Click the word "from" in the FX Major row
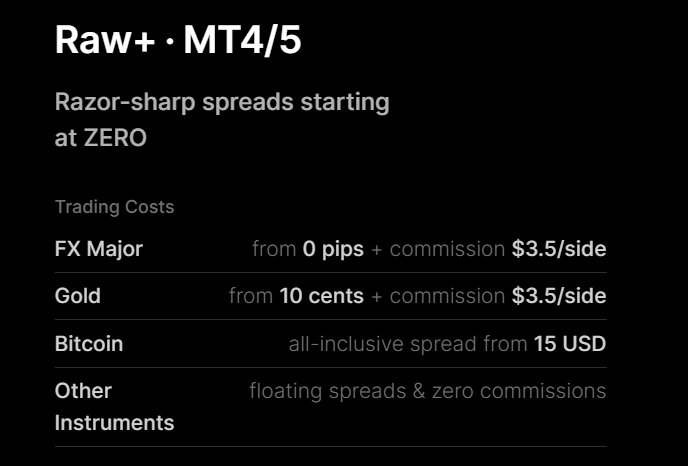The width and height of the screenshot is (688, 466). (274, 249)
